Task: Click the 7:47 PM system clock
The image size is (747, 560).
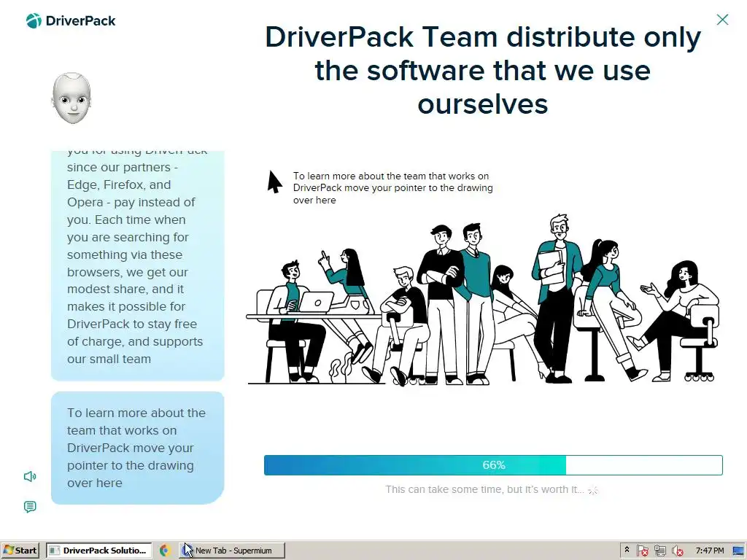Action: 709,551
